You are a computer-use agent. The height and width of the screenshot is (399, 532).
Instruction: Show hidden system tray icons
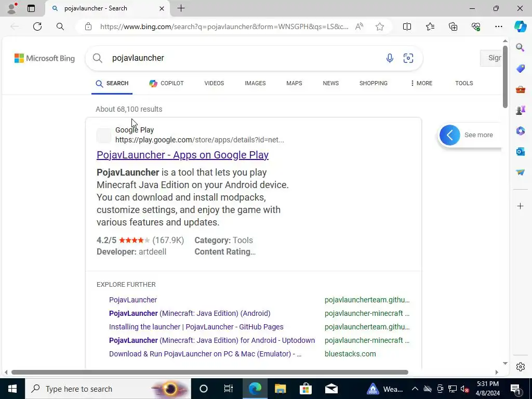click(x=415, y=389)
